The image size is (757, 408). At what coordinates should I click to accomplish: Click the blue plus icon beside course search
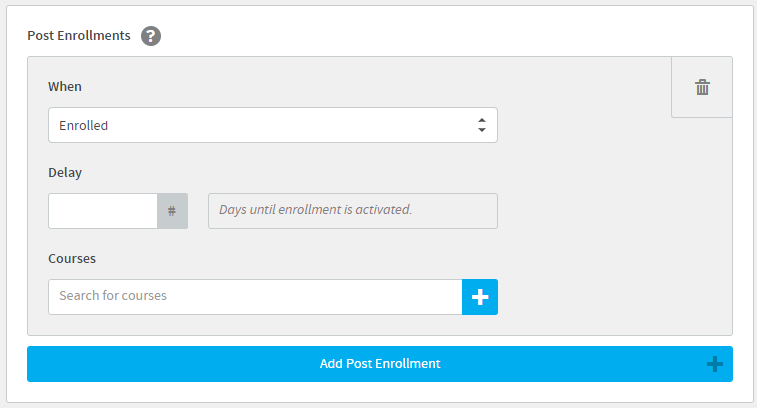point(480,297)
